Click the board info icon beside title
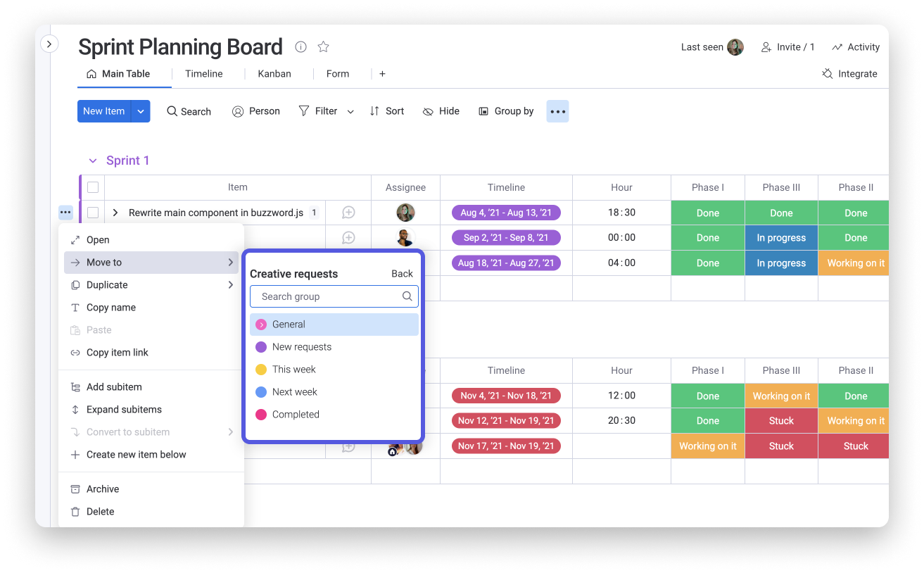Screen dimensions: 924x573 coord(300,47)
